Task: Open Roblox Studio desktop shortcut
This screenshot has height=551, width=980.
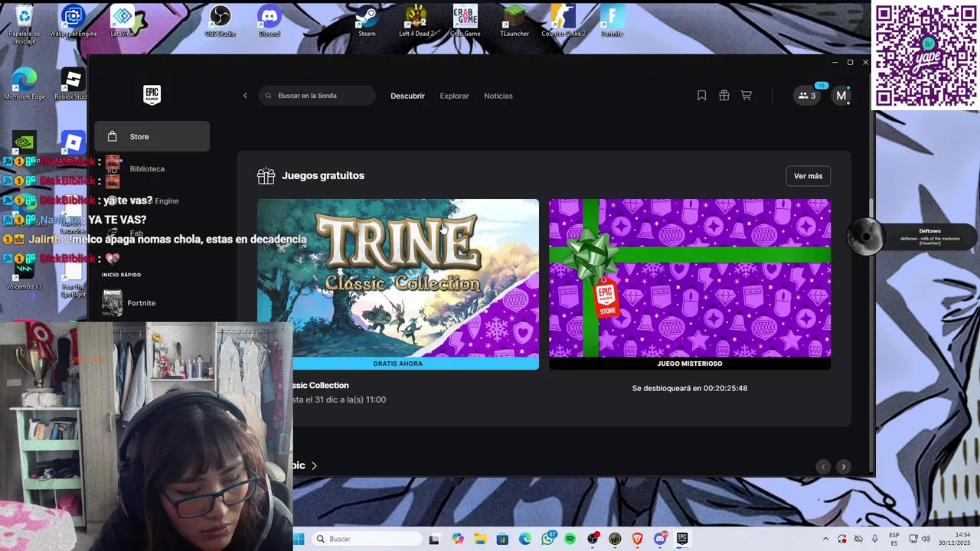Action: pyautogui.click(x=72, y=84)
